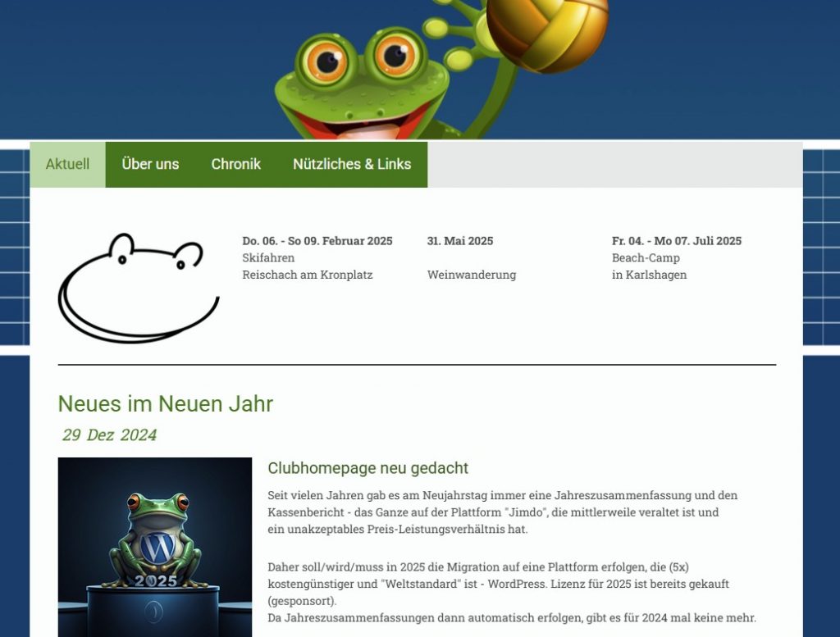Click the 'in Karlshagen' location text

[x=649, y=275]
